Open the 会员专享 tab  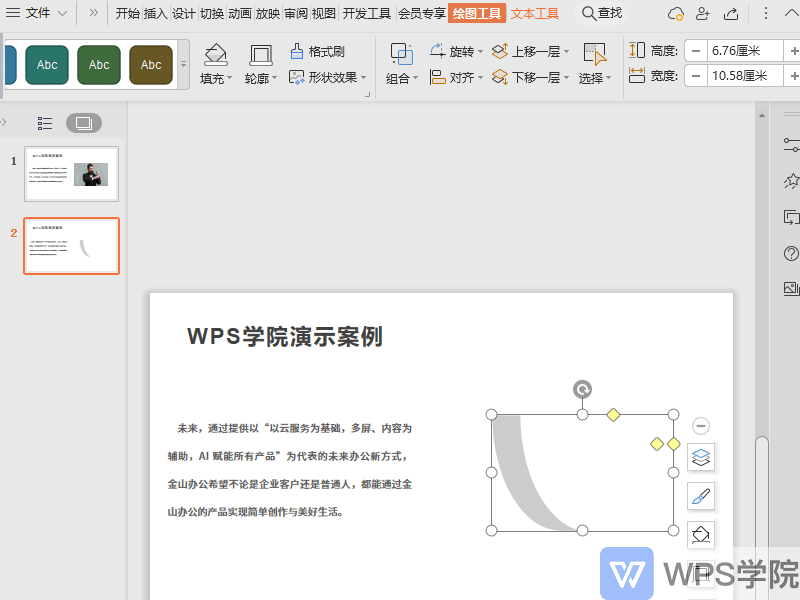[421, 13]
